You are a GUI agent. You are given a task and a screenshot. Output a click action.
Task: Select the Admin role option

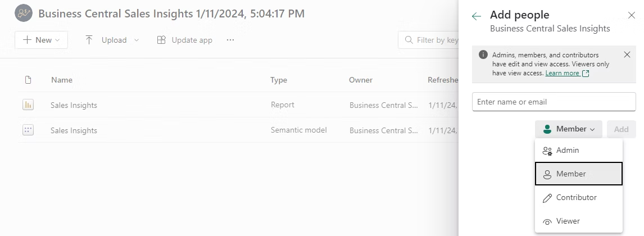tap(567, 151)
